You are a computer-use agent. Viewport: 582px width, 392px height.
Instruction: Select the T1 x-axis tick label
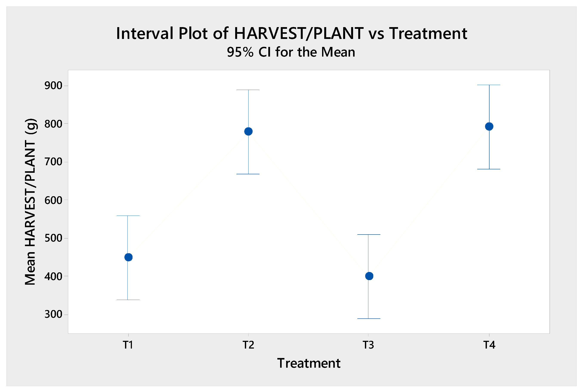coord(128,345)
